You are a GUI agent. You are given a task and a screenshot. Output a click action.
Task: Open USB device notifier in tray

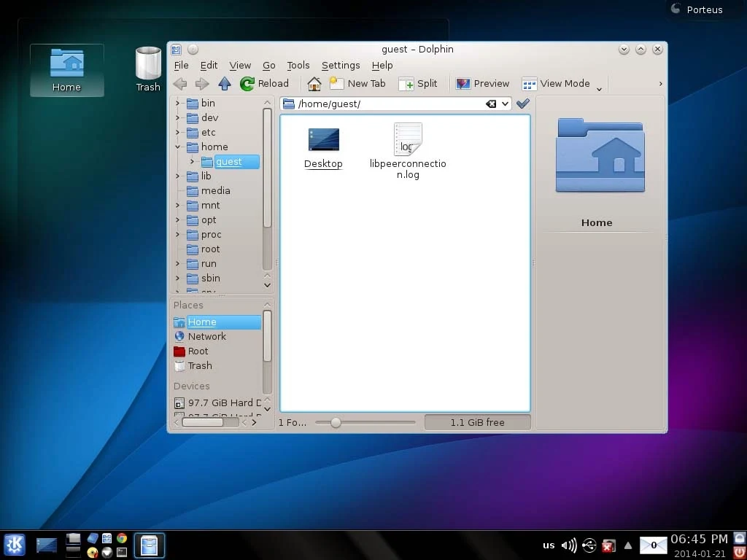(589, 545)
